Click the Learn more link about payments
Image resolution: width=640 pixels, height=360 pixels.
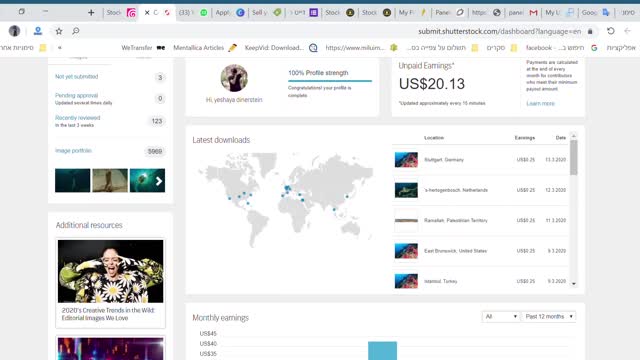(540, 104)
